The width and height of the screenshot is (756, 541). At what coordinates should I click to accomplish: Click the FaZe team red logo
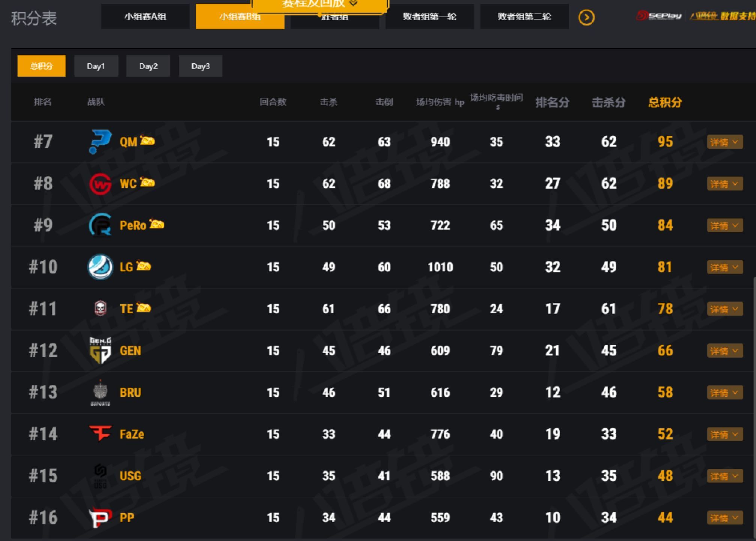pyautogui.click(x=100, y=433)
